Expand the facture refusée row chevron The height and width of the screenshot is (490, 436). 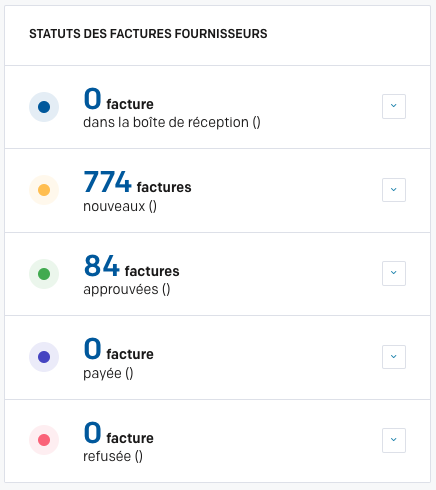tap(394, 440)
